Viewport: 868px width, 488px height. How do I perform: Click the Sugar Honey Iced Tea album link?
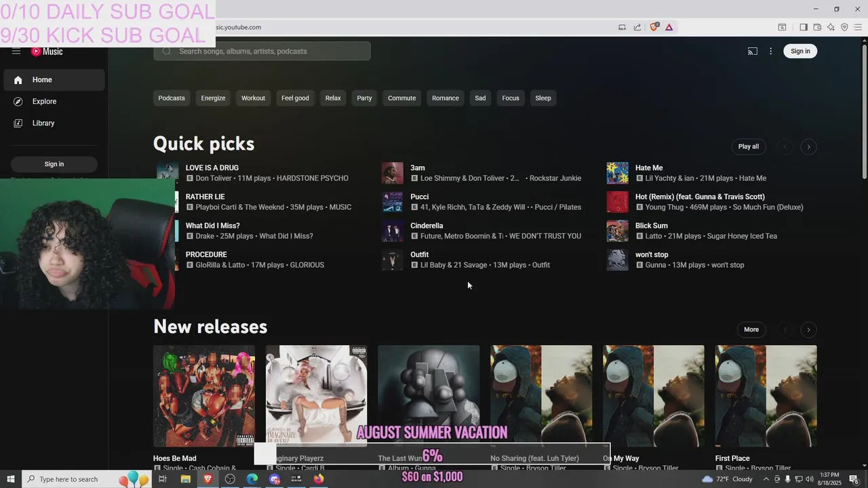[x=742, y=237]
